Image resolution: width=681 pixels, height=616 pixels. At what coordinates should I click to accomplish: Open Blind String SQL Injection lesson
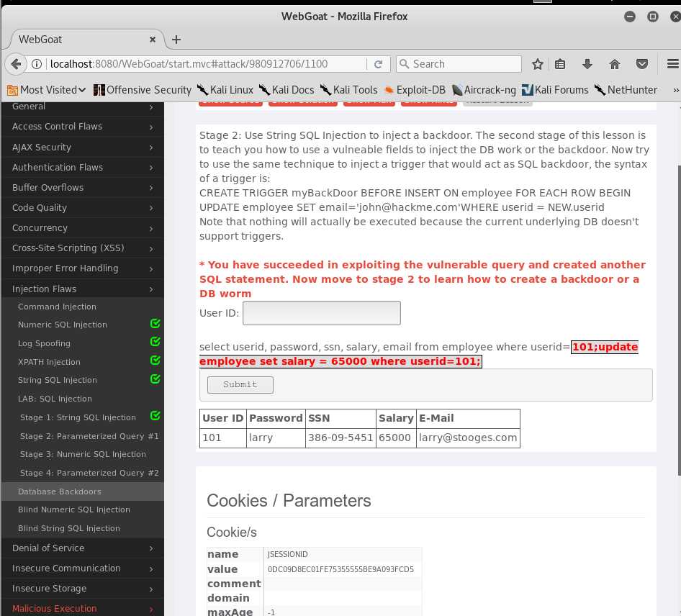click(x=68, y=528)
